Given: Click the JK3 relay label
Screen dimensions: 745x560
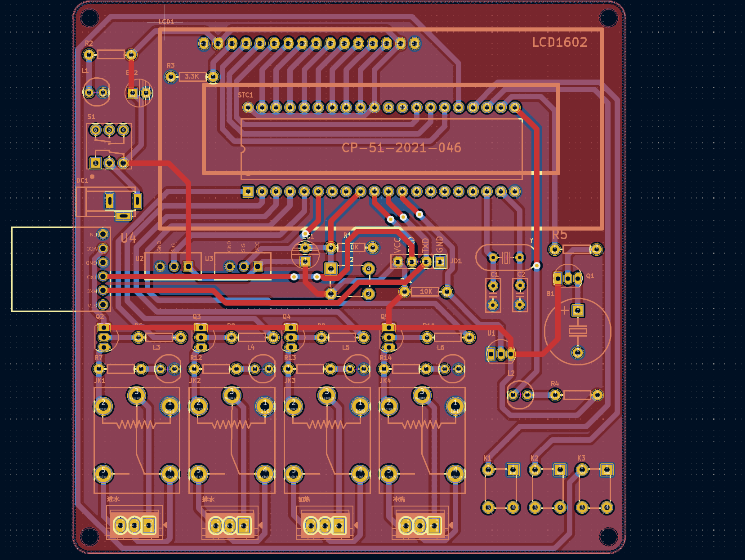Looking at the screenshot, I should 290,381.
